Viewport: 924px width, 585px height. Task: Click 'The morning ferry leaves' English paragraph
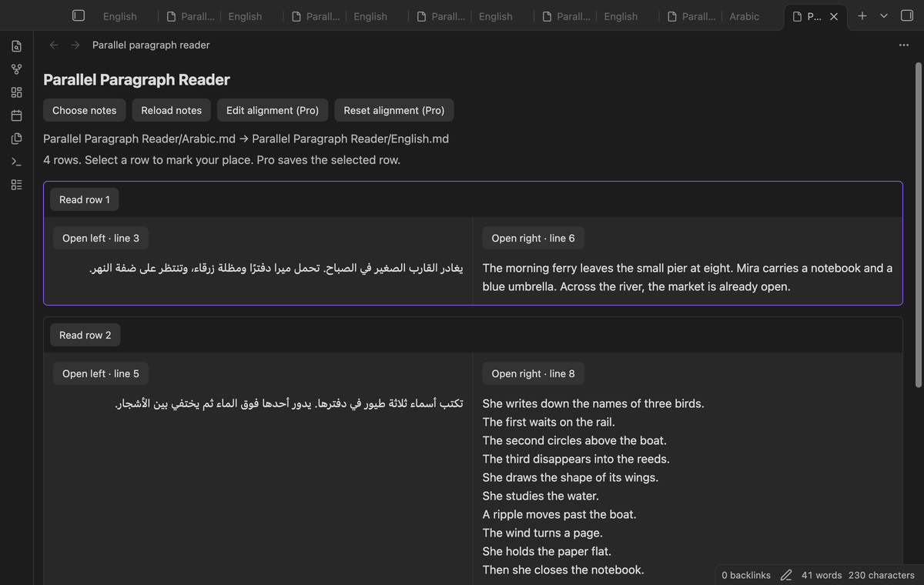(x=688, y=277)
